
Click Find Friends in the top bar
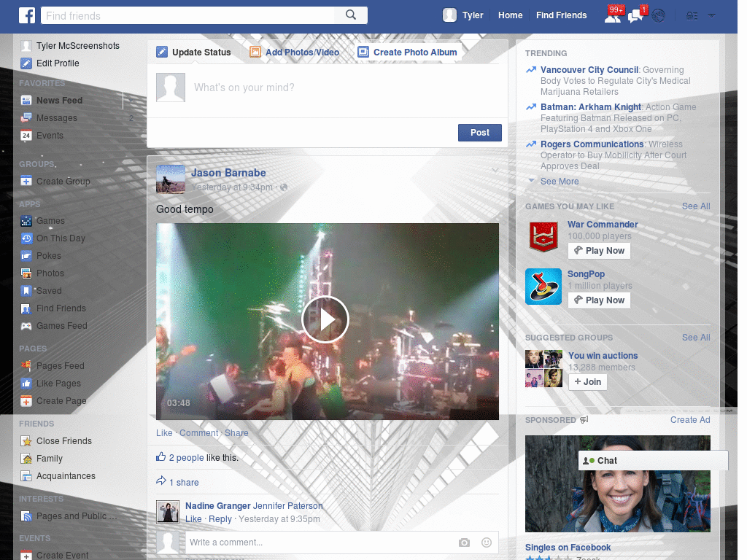tap(561, 15)
